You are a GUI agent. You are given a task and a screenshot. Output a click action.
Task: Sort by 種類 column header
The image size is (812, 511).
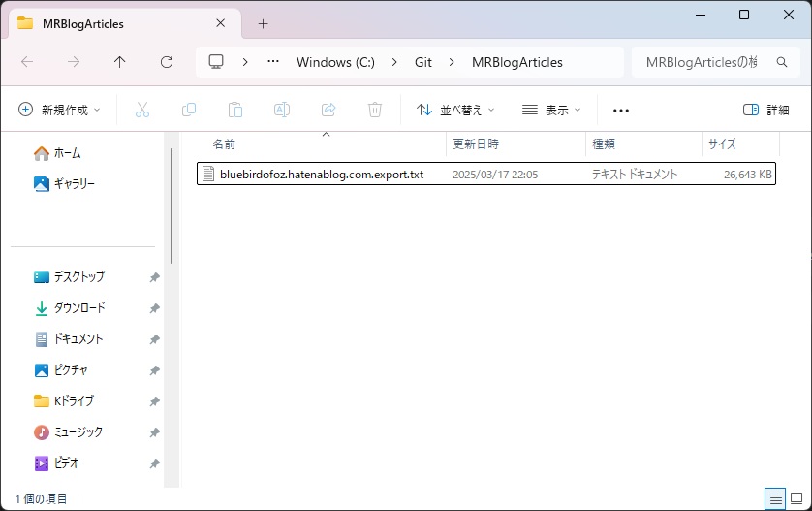point(644,144)
